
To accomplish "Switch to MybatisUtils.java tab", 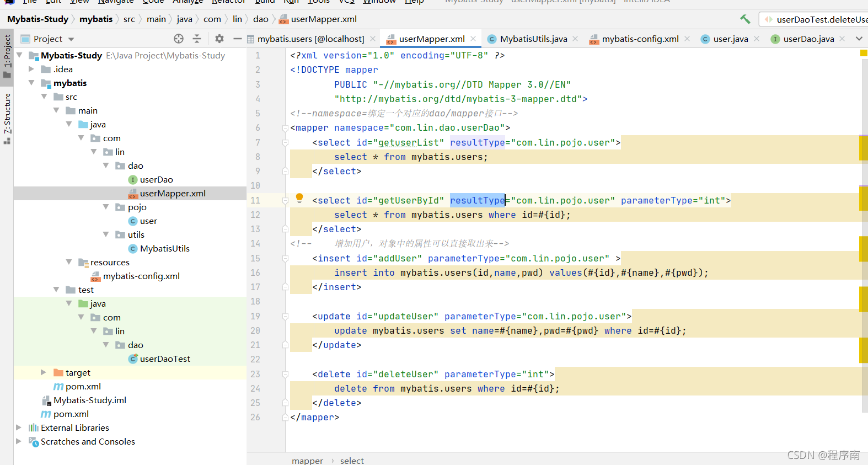I will tap(533, 39).
